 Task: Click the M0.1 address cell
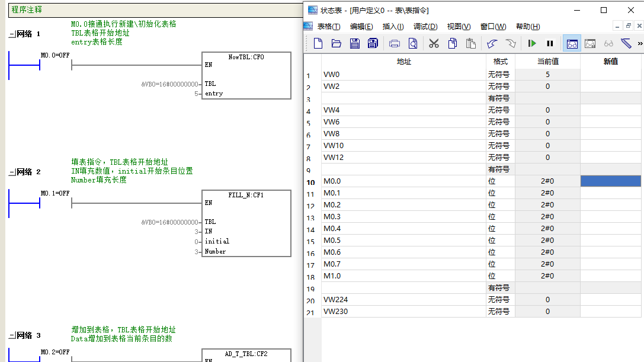pos(403,193)
